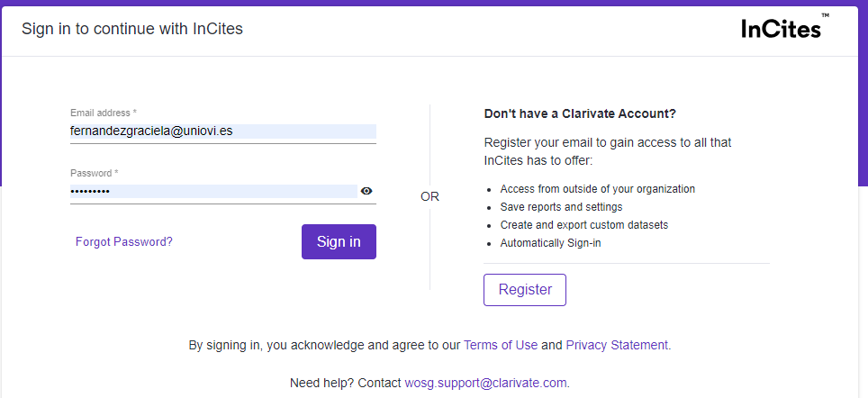Viewport: 868px width, 398px height.
Task: Open the Forgot Password? link
Action: pyautogui.click(x=124, y=241)
